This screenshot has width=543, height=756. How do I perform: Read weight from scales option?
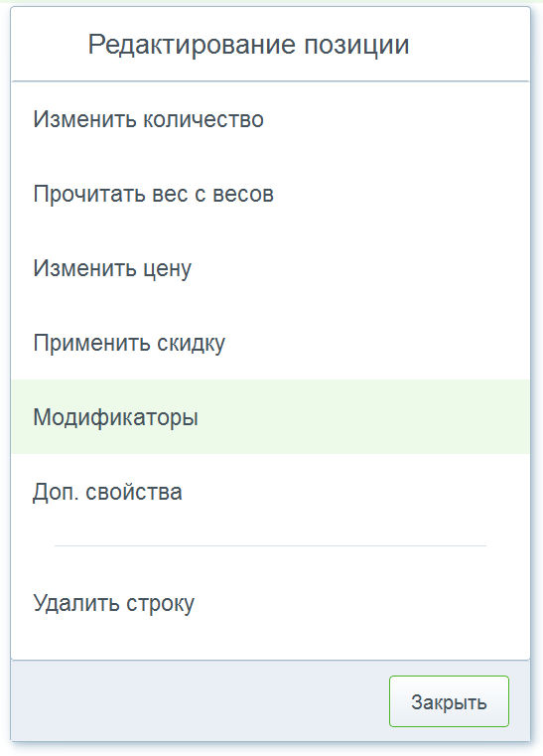coord(270,194)
